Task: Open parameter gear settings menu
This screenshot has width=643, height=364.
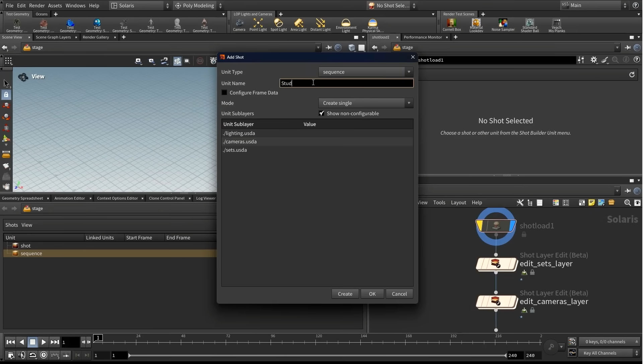Action: (594, 60)
